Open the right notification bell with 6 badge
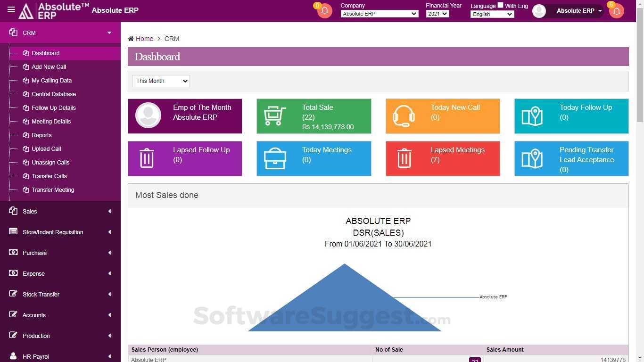 [616, 11]
